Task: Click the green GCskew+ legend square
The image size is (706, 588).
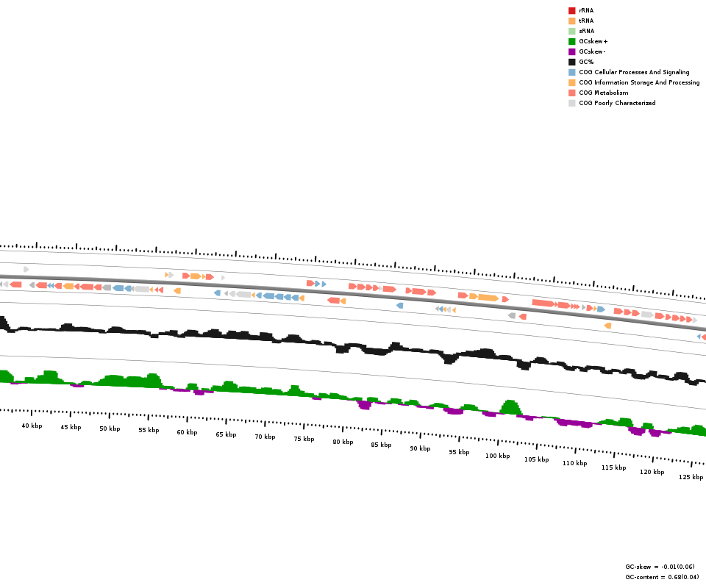Action: (x=571, y=41)
